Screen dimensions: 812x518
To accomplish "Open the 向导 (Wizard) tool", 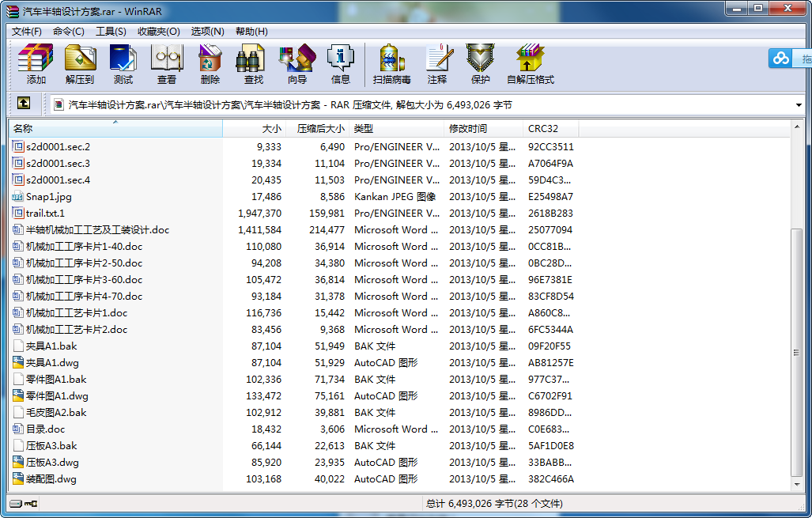I will pyautogui.click(x=297, y=64).
